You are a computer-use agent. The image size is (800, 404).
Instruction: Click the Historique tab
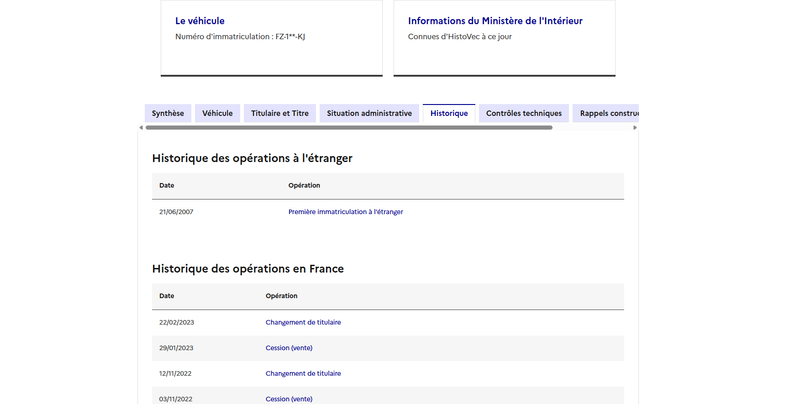point(449,113)
